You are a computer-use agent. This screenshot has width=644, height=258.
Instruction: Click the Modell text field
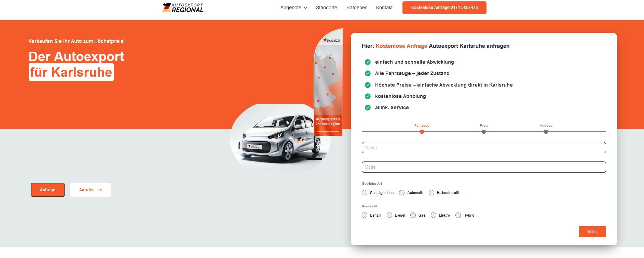[483, 167]
